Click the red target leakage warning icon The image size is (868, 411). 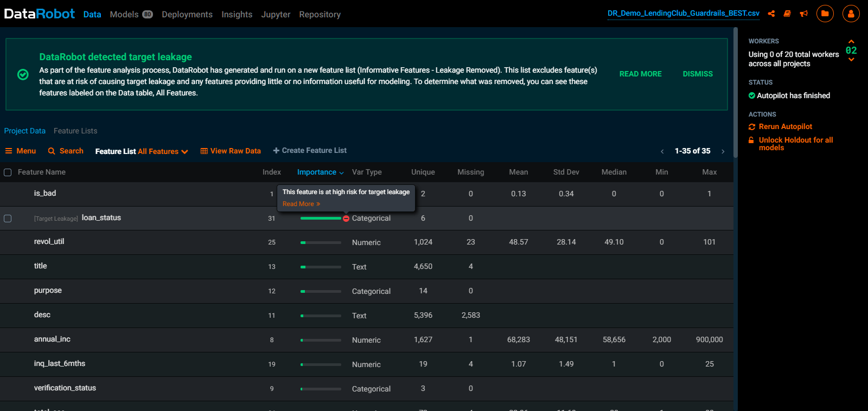click(x=346, y=219)
